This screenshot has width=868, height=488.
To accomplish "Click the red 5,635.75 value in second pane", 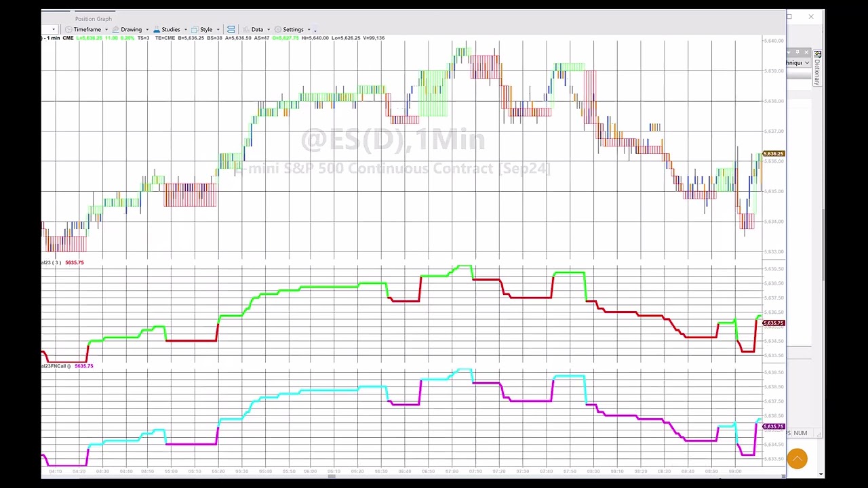I will point(75,262).
